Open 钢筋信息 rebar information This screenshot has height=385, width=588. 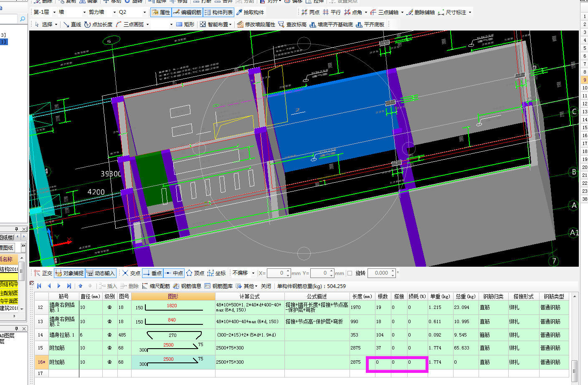(x=187, y=286)
